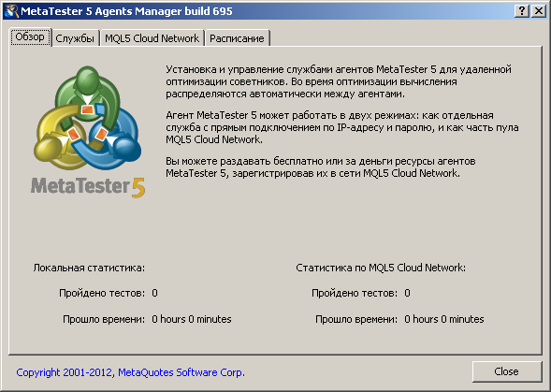The image size is (551, 392).
Task: Click the paragraph starting with Вы можете раздавать
Action: point(321,167)
